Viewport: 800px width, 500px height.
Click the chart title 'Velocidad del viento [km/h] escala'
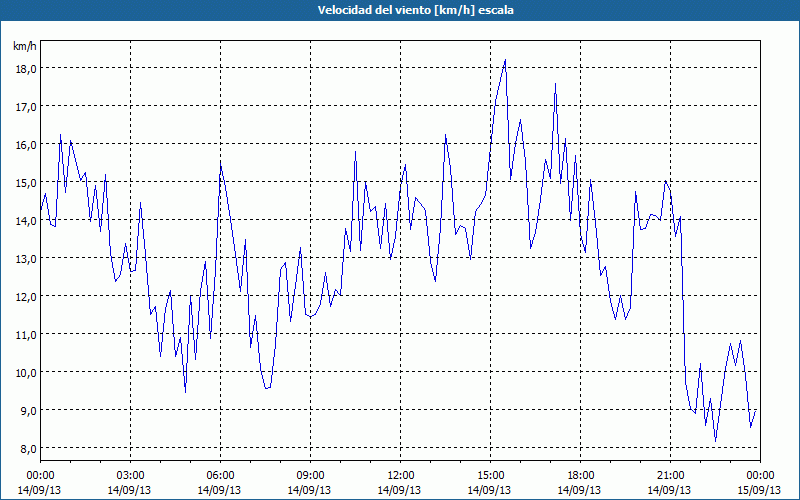click(x=415, y=10)
